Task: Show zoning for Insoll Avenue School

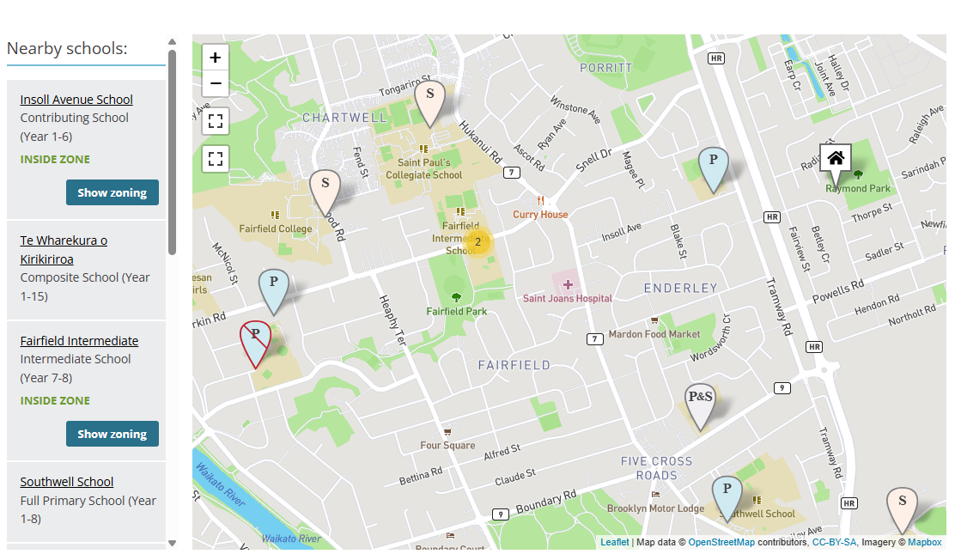Action: click(x=112, y=192)
